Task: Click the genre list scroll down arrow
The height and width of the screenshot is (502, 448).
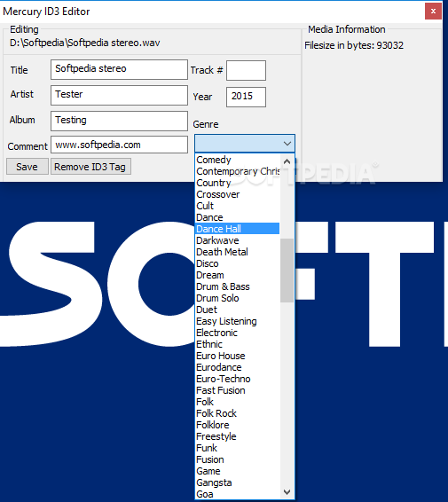Action: click(287, 491)
